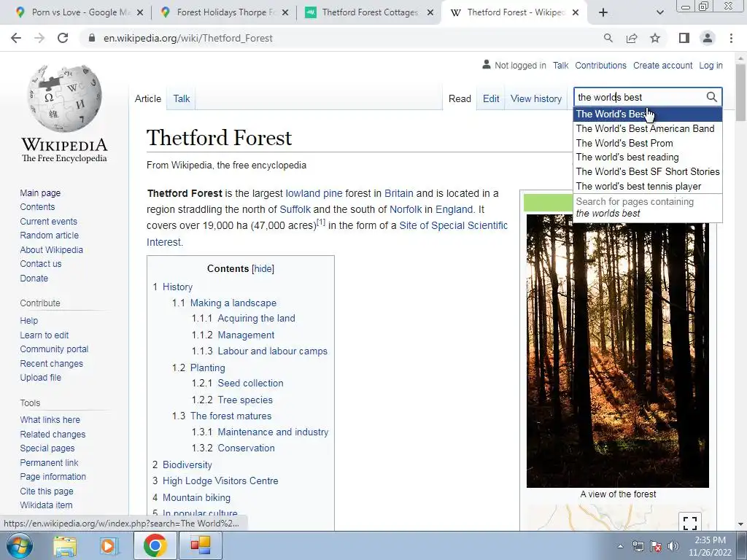Click the Chrome taskbar icon
The width and height of the screenshot is (747, 560).
tap(155, 545)
